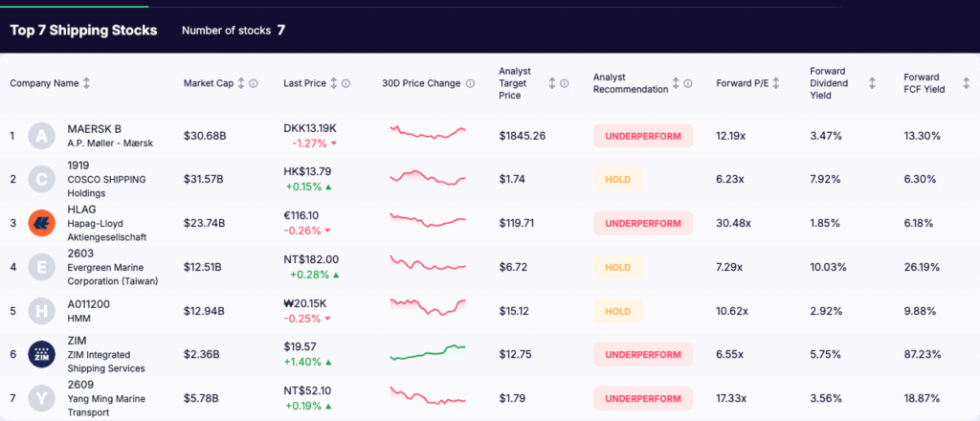This screenshot has height=421, width=980.
Task: Sort by Analyst Recommendation arrows
Action: click(x=677, y=83)
